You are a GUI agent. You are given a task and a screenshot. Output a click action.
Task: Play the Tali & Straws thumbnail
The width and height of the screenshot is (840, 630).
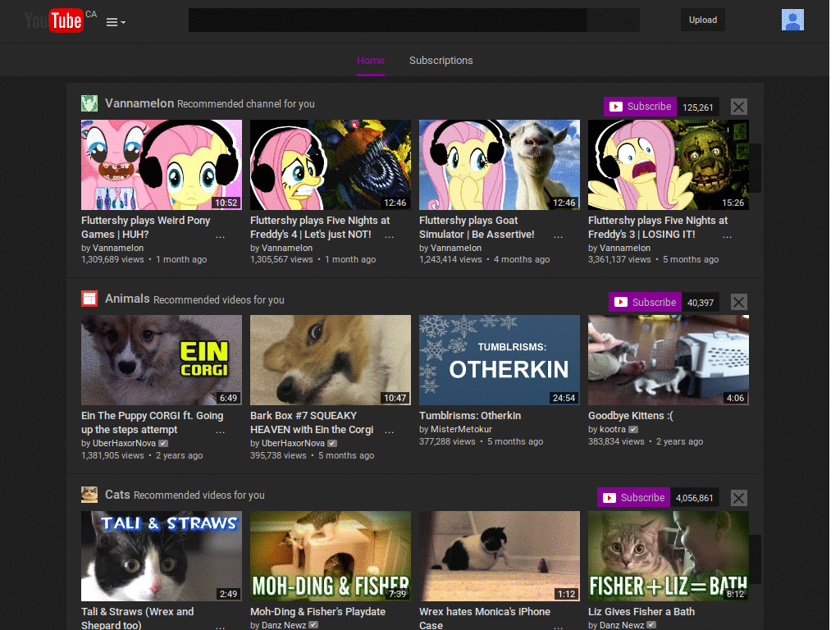coord(162,556)
